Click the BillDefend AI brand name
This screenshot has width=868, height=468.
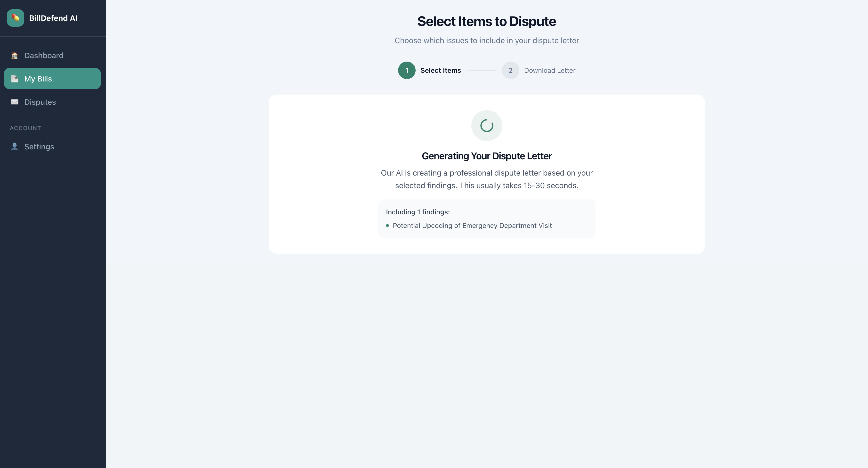53,18
